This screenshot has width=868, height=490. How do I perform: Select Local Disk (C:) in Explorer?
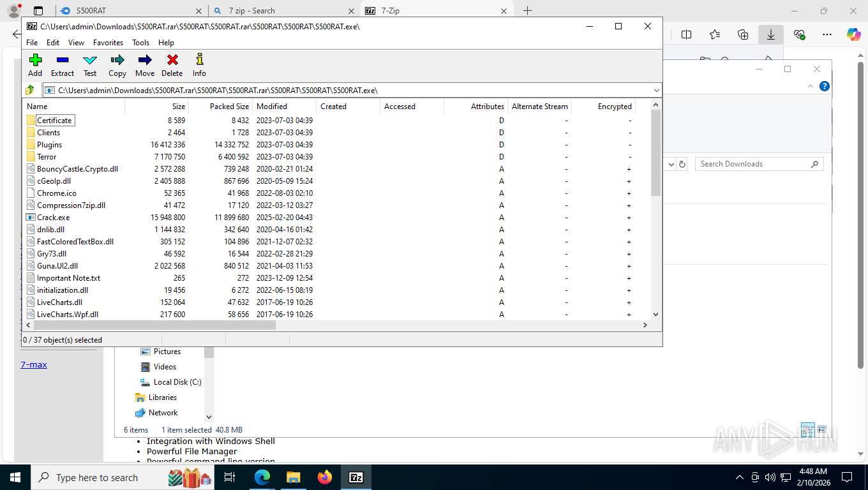170,382
